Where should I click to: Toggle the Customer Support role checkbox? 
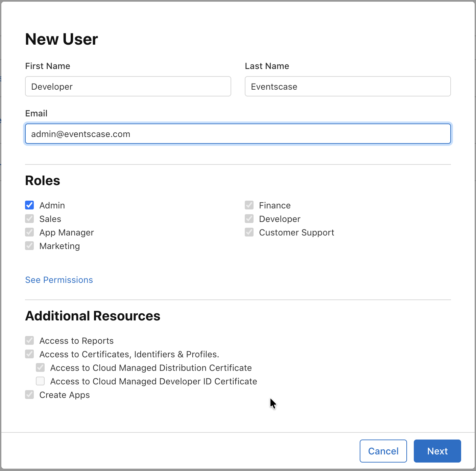click(249, 232)
